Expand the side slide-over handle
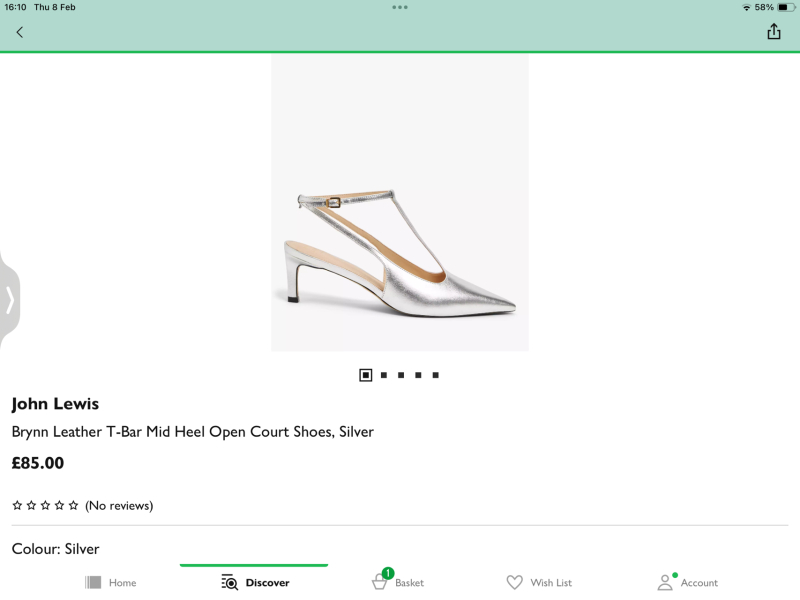Viewport: 800px width, 600px height. 10,299
